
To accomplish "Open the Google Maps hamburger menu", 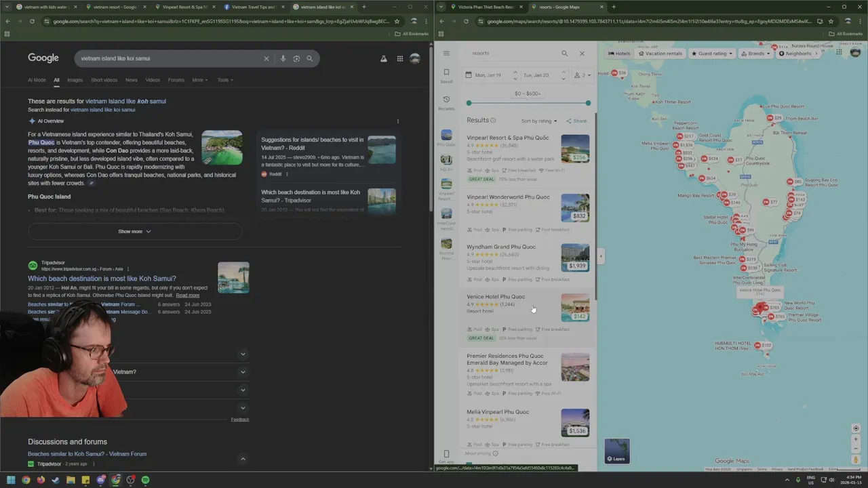I will tap(446, 53).
